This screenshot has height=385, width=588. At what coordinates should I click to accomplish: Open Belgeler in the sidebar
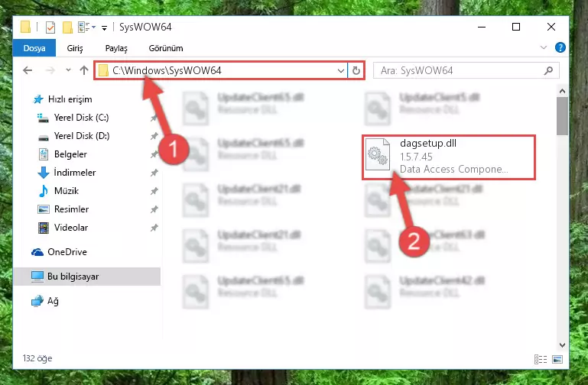pos(70,154)
